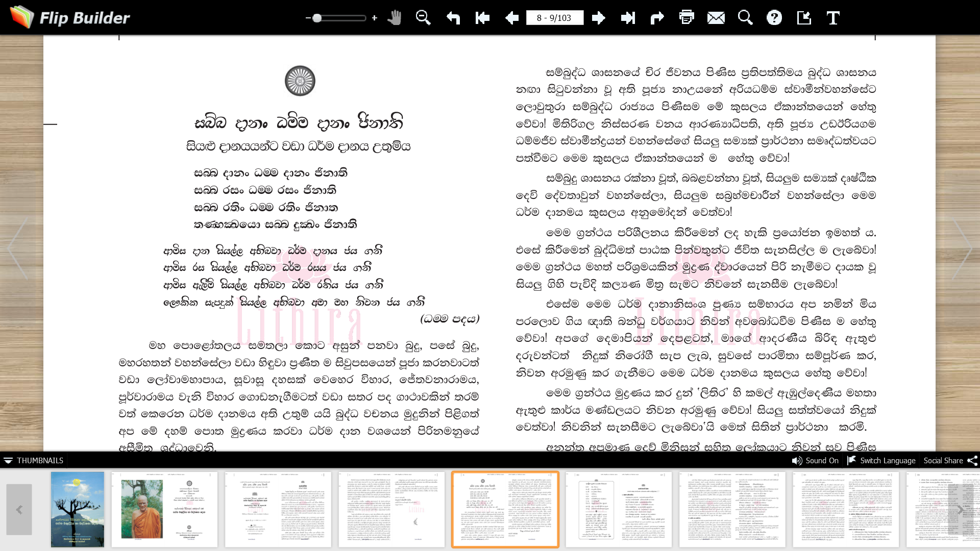Screen dimensions: 980x551
Task: Open the cover tree thumbnail
Action: (x=77, y=509)
